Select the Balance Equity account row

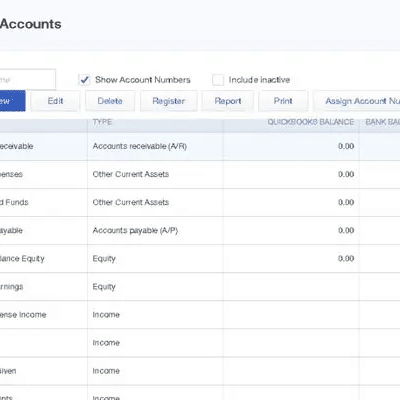pyautogui.click(x=200, y=259)
